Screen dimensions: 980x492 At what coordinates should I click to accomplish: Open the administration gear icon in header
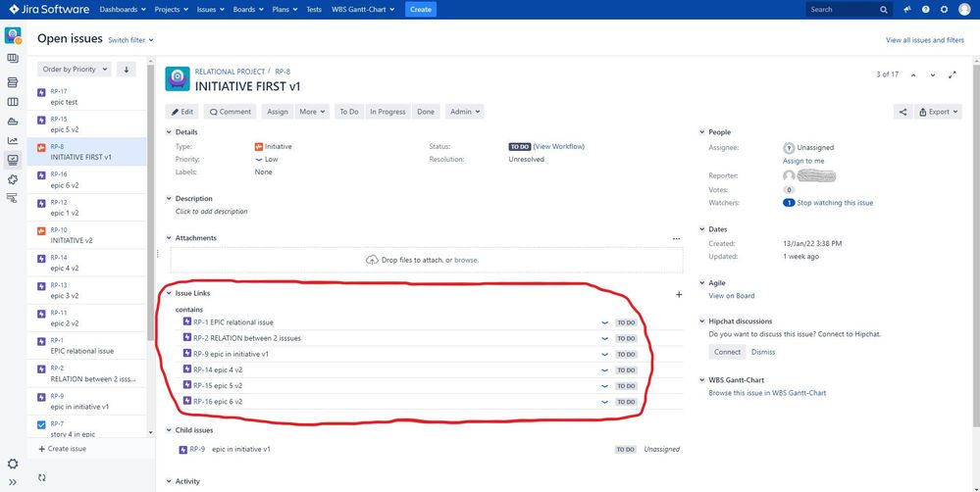(x=945, y=10)
